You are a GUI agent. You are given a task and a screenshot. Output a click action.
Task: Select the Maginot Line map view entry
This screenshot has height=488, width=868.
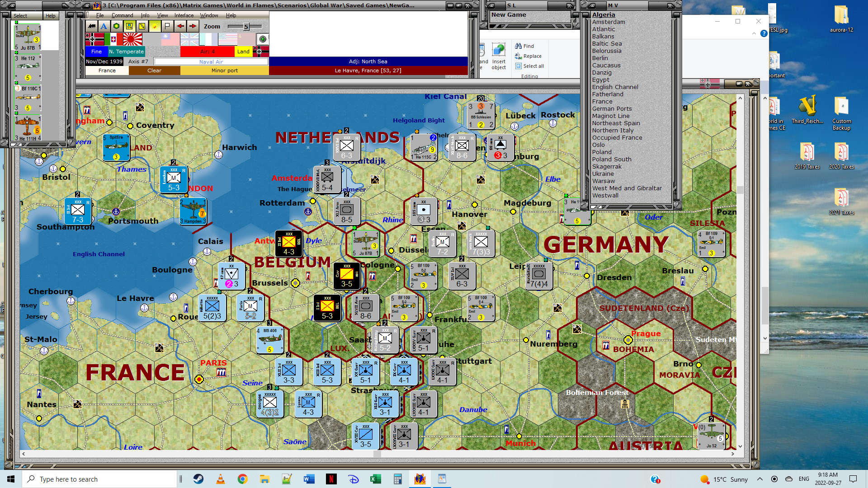tap(611, 116)
